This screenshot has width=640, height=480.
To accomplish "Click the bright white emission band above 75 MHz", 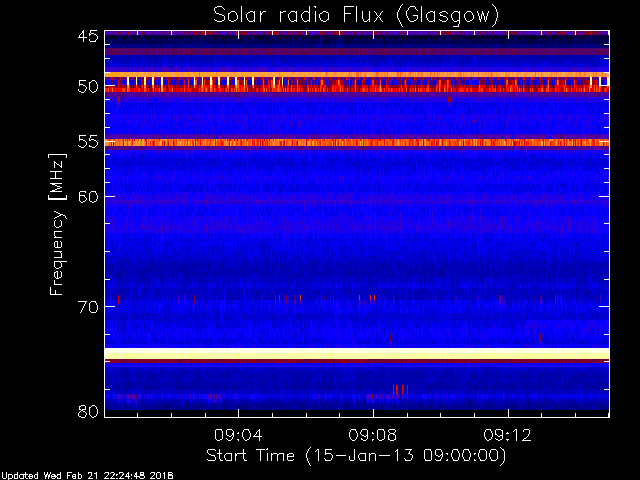I will (x=357, y=353).
